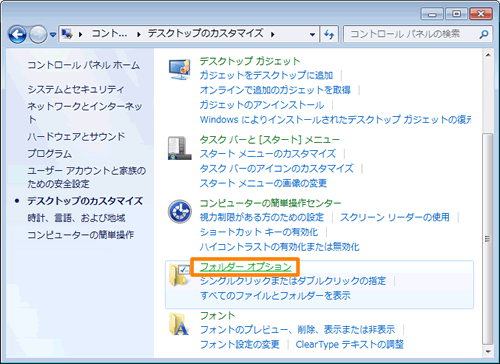Click ClearType テキストの調整
Screen dimensions: 500x364
[350, 344]
